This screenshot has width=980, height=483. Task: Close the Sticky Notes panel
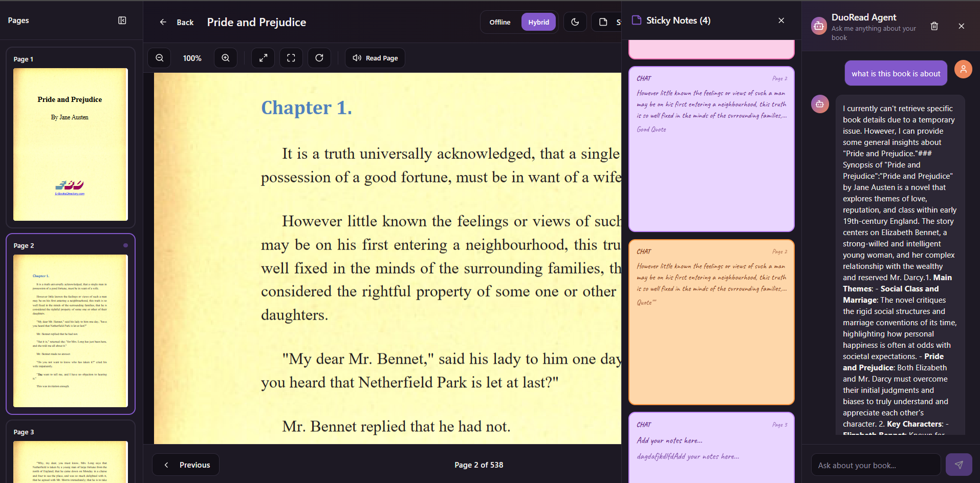[781, 20]
